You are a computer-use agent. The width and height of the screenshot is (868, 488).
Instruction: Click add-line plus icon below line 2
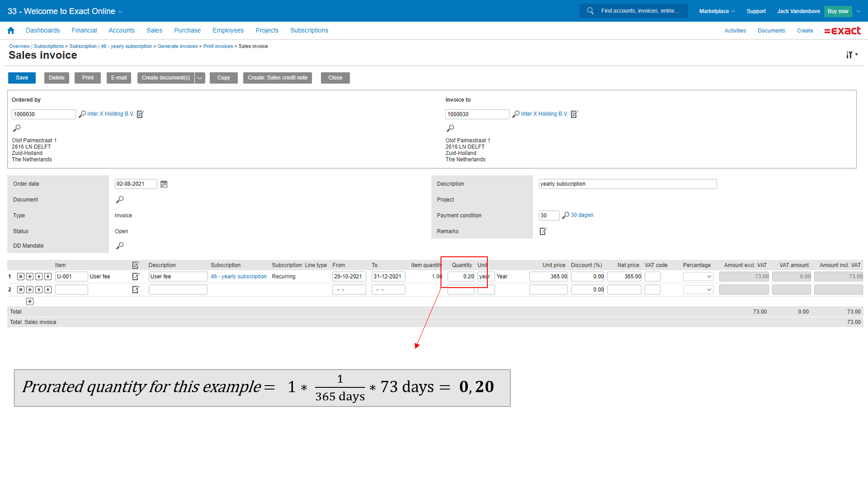tap(30, 301)
